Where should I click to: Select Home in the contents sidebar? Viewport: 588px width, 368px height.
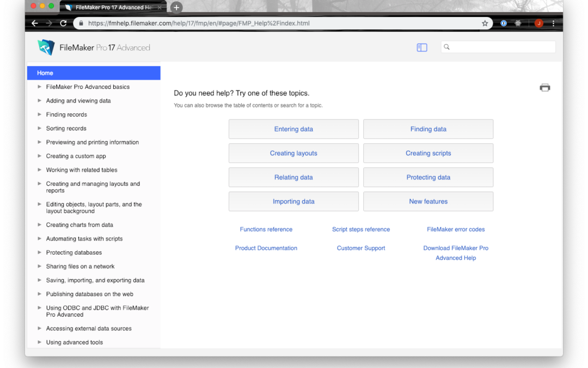tap(94, 73)
